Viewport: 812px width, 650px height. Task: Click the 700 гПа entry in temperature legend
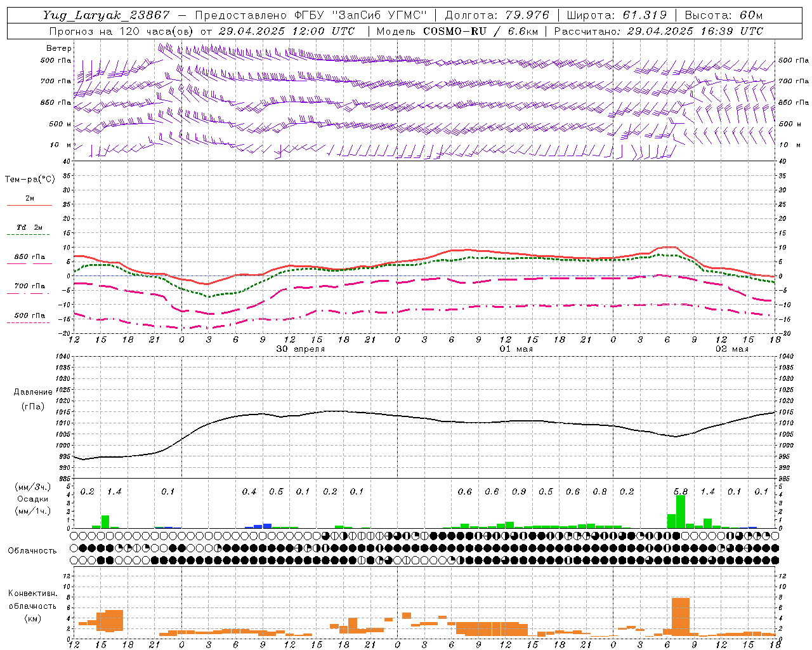[x=29, y=286]
